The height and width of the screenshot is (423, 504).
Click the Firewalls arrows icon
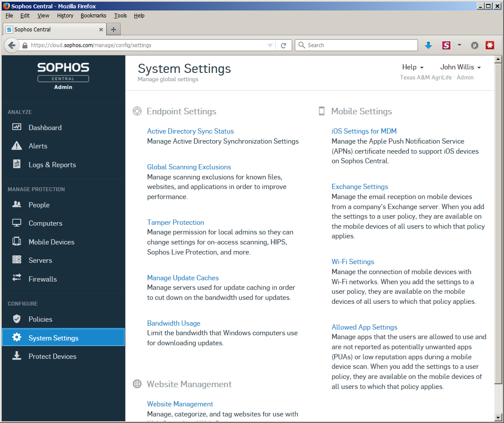pyautogui.click(x=17, y=278)
